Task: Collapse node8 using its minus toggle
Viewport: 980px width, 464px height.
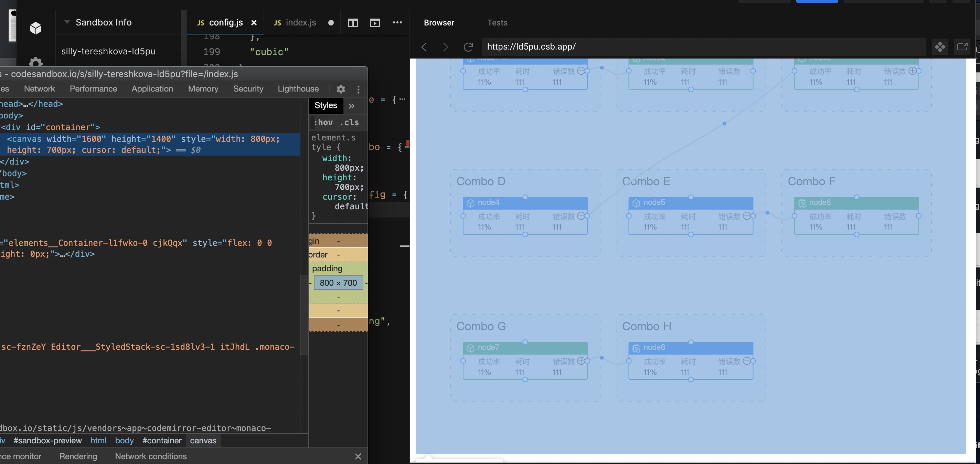Action: pyautogui.click(x=746, y=361)
